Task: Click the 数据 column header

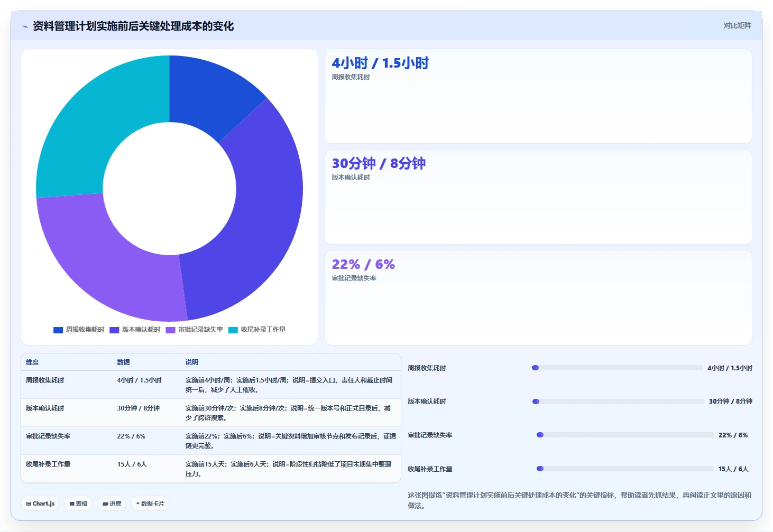Action: [123, 362]
